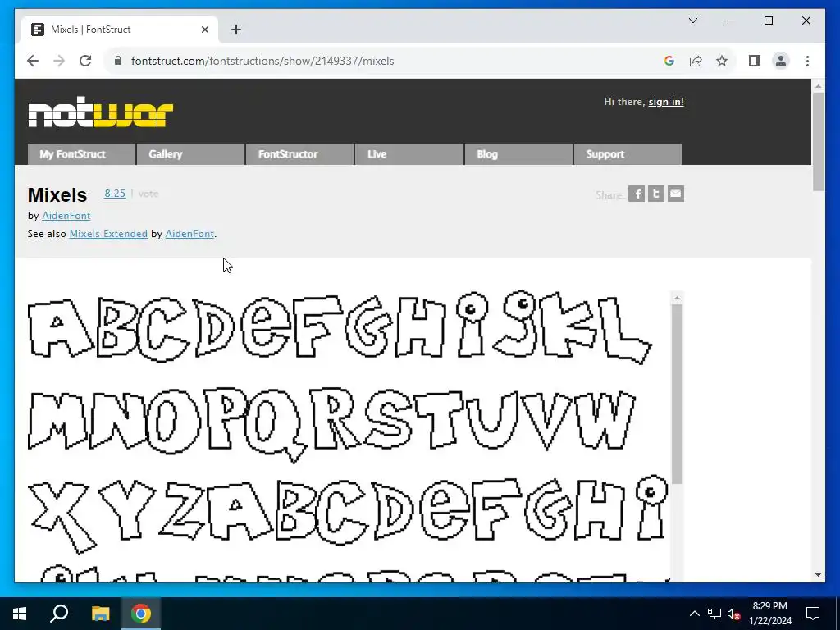Show hidden system tray icons

[694, 614]
